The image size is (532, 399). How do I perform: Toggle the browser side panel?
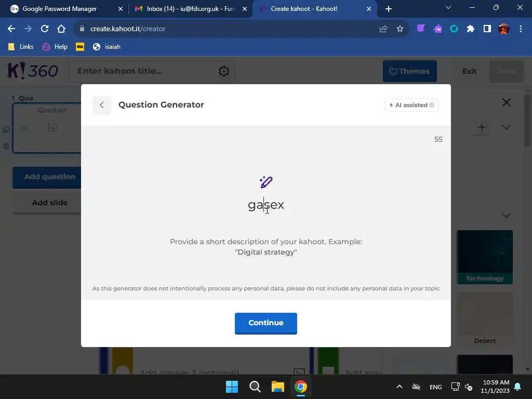pyautogui.click(x=487, y=29)
